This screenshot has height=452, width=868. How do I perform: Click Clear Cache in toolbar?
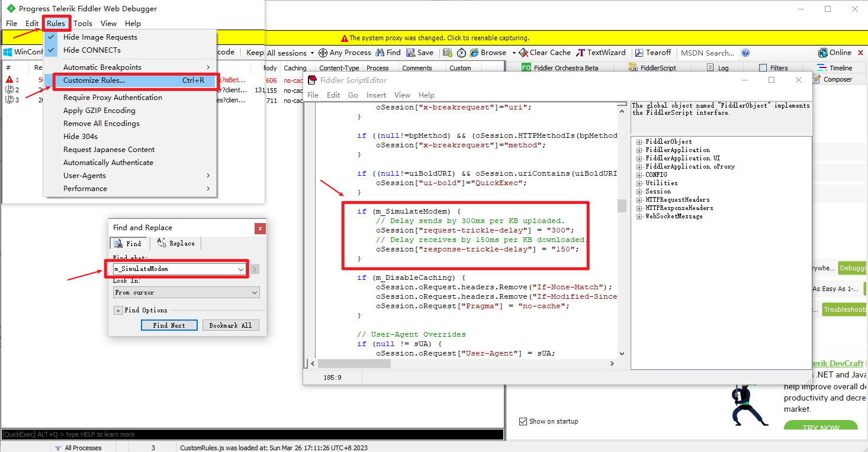click(545, 53)
